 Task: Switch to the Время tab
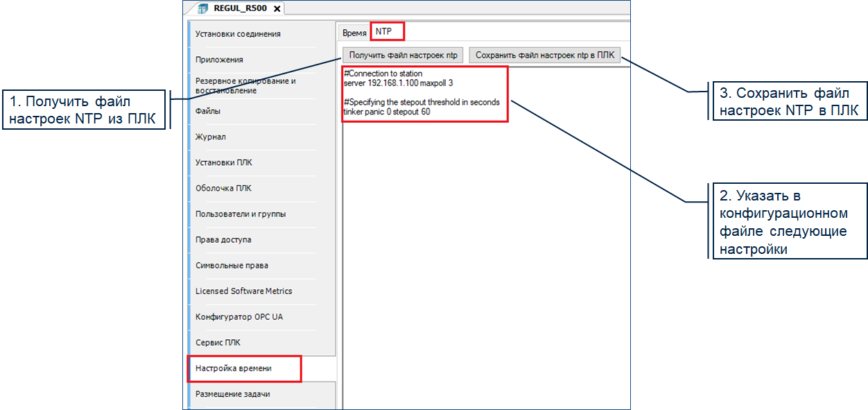coord(354,33)
